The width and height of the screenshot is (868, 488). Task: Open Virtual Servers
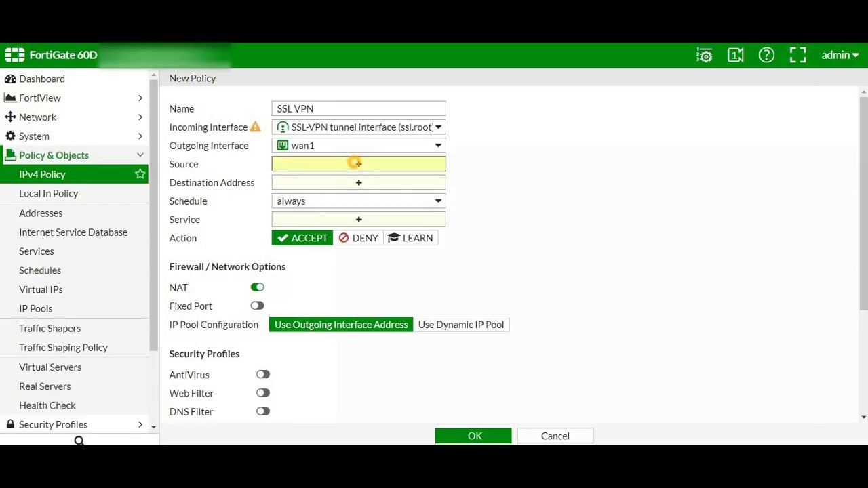pyautogui.click(x=50, y=367)
